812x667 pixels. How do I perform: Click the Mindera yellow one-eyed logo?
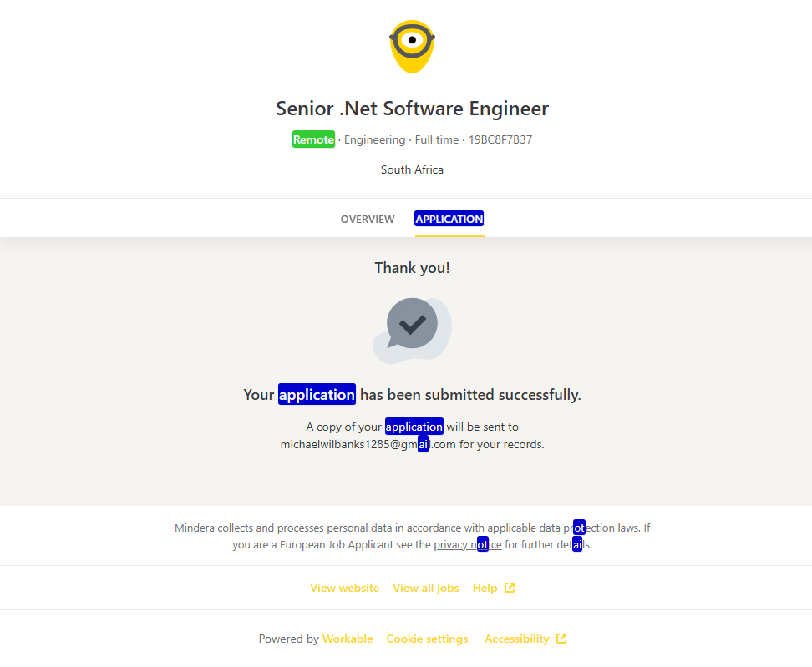(412, 46)
